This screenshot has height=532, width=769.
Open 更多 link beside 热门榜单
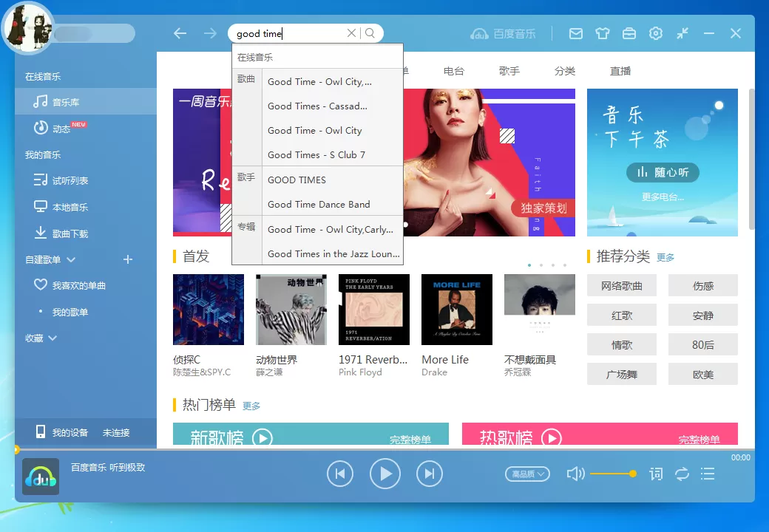click(251, 406)
